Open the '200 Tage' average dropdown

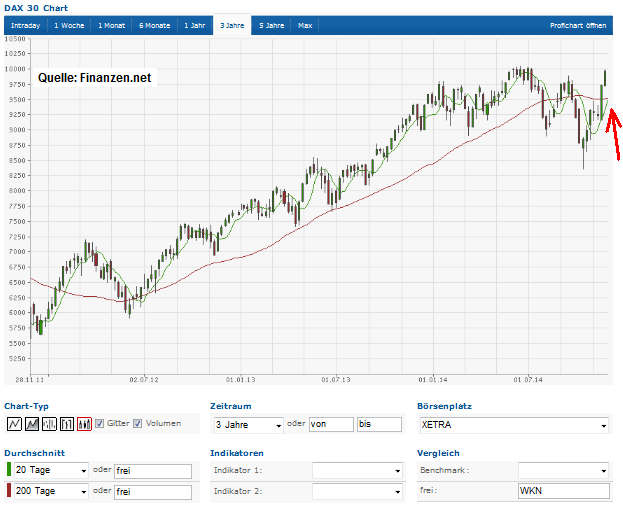(50, 491)
